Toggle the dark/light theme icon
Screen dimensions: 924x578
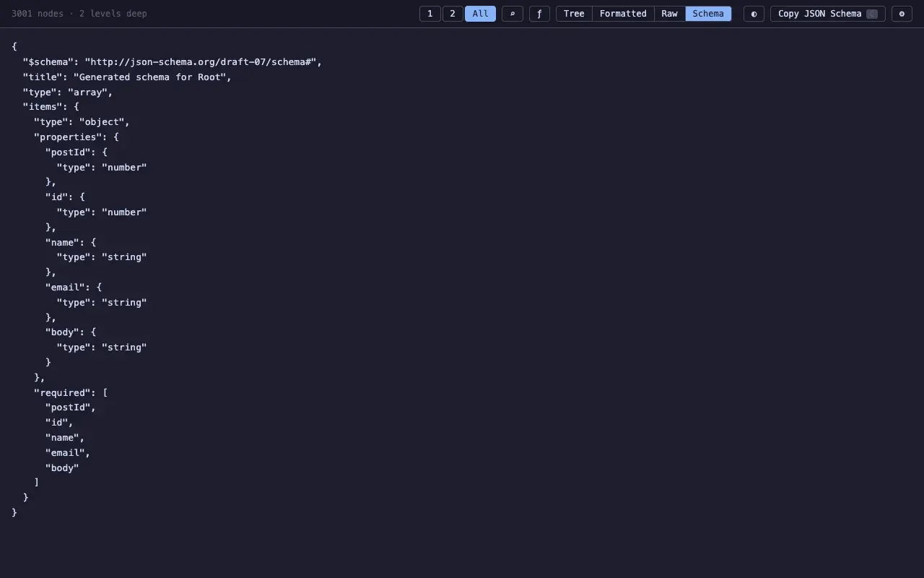(x=754, y=14)
